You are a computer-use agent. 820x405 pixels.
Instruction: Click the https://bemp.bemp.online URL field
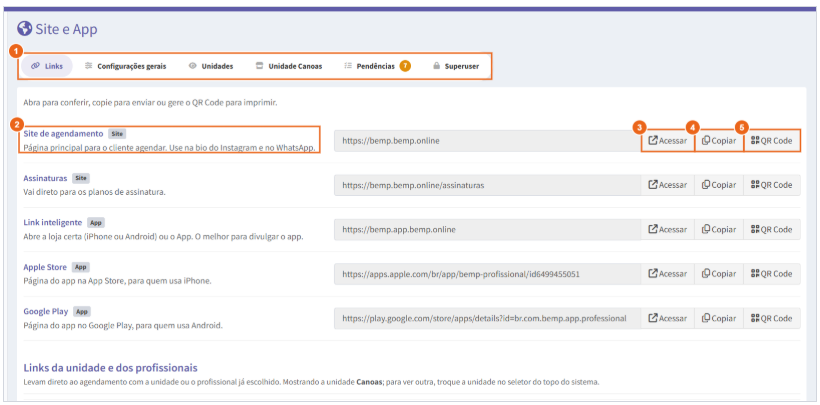pos(487,141)
